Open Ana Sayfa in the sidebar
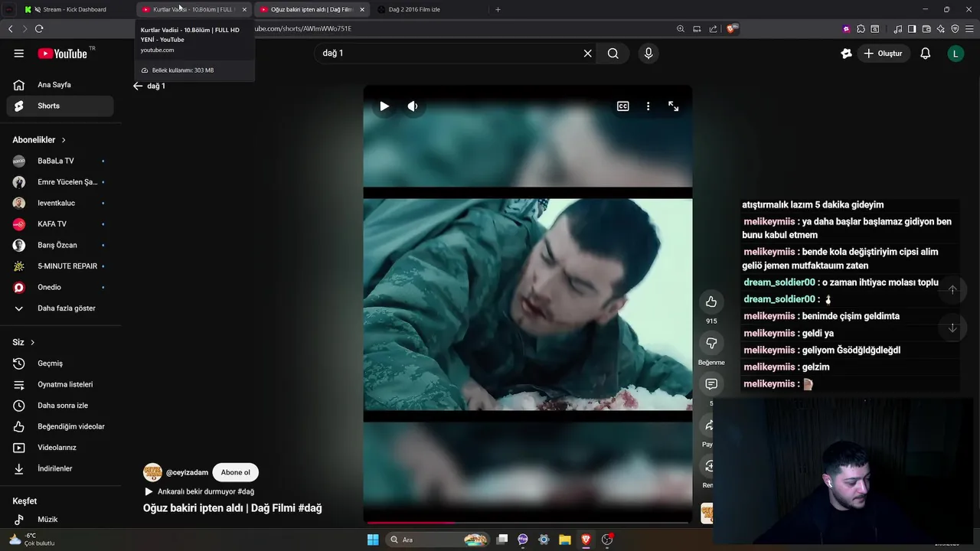 [x=60, y=85]
